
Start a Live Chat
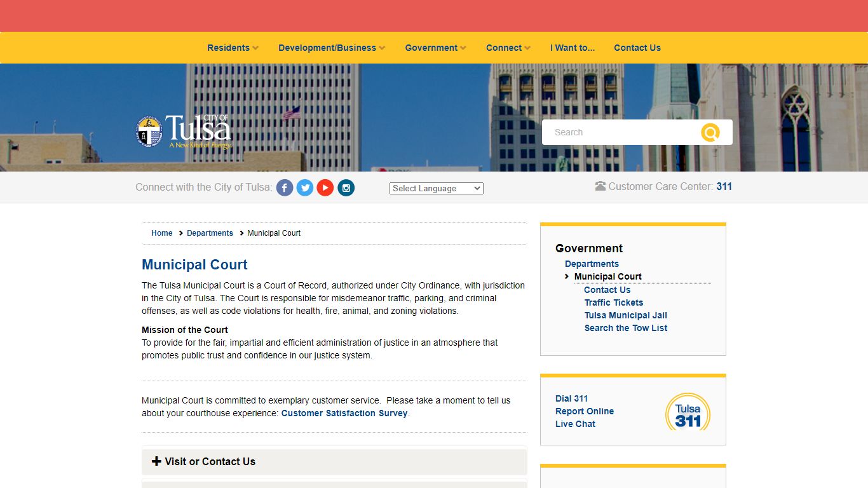pos(575,424)
